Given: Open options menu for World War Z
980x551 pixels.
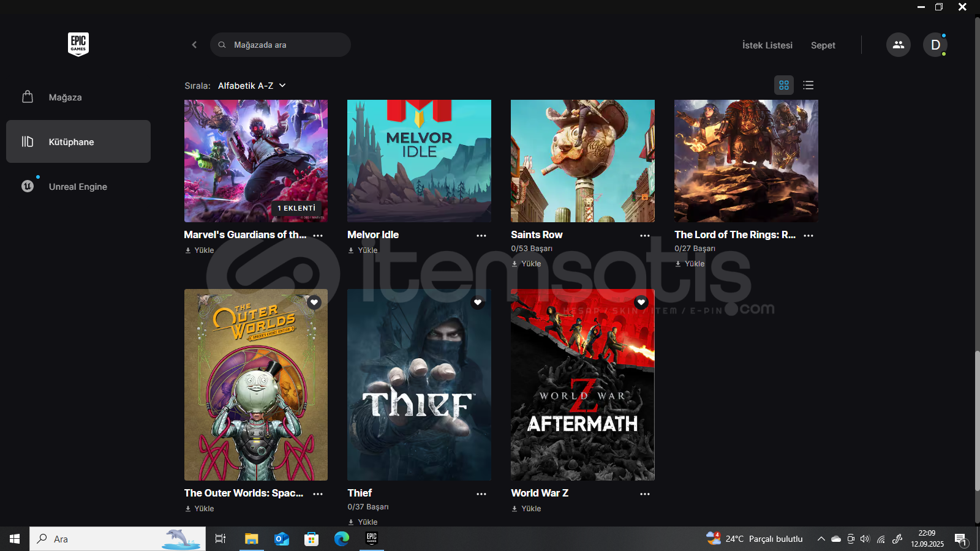Looking at the screenshot, I should [x=645, y=493].
